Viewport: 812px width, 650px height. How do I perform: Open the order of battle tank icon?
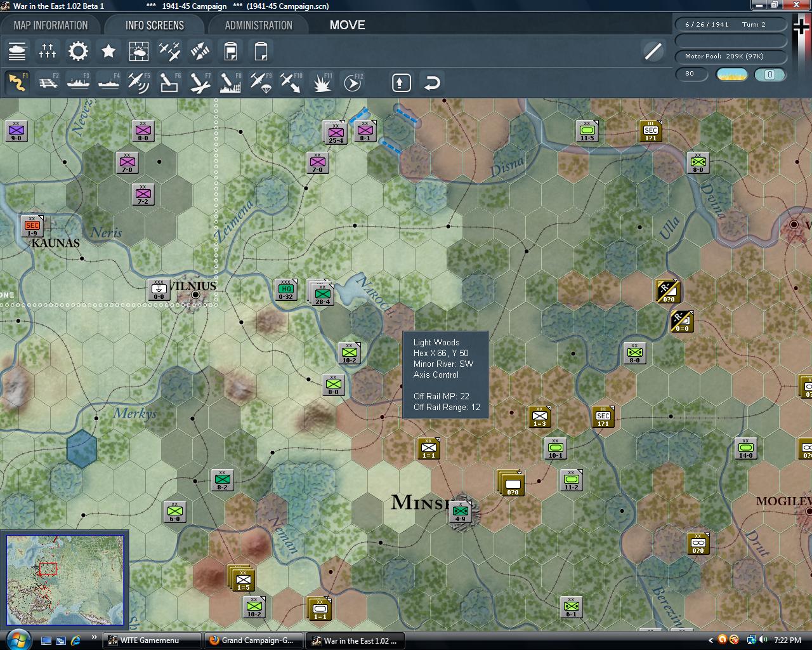(17, 51)
